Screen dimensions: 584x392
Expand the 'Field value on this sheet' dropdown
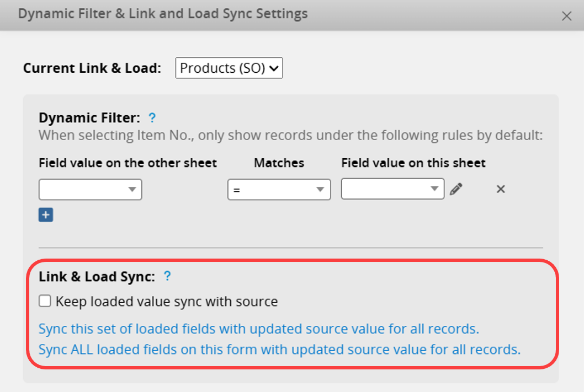click(392, 189)
